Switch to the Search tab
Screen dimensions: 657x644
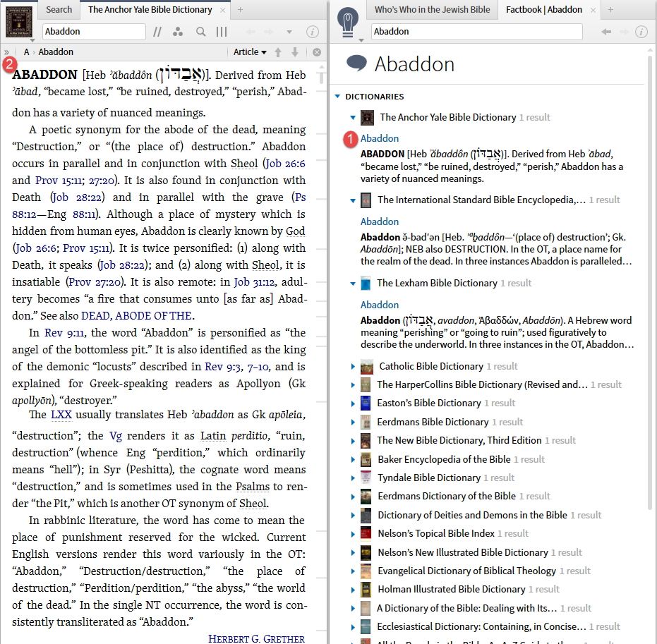[x=59, y=10]
